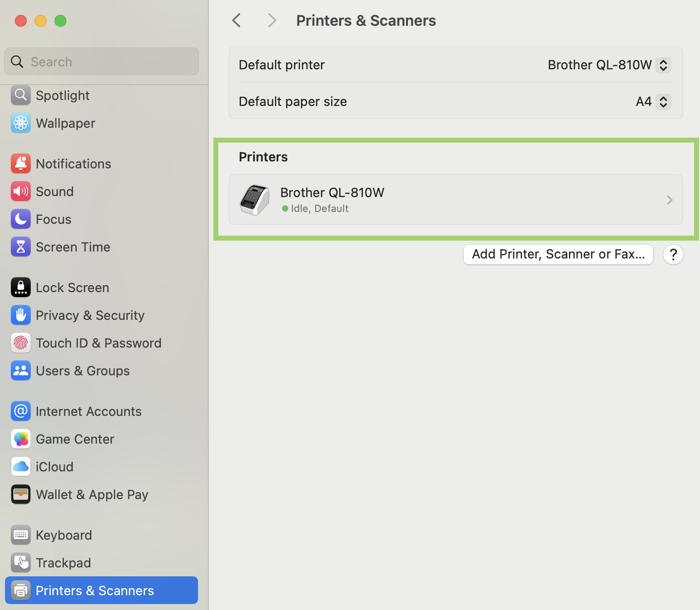Click inside the Search field
700x610 pixels.
pos(101,61)
